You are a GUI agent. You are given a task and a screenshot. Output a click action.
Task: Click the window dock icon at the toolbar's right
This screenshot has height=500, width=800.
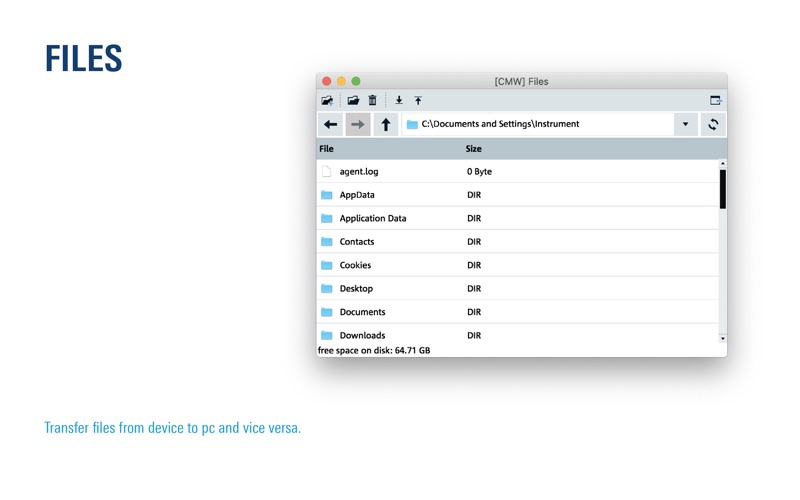click(x=716, y=101)
